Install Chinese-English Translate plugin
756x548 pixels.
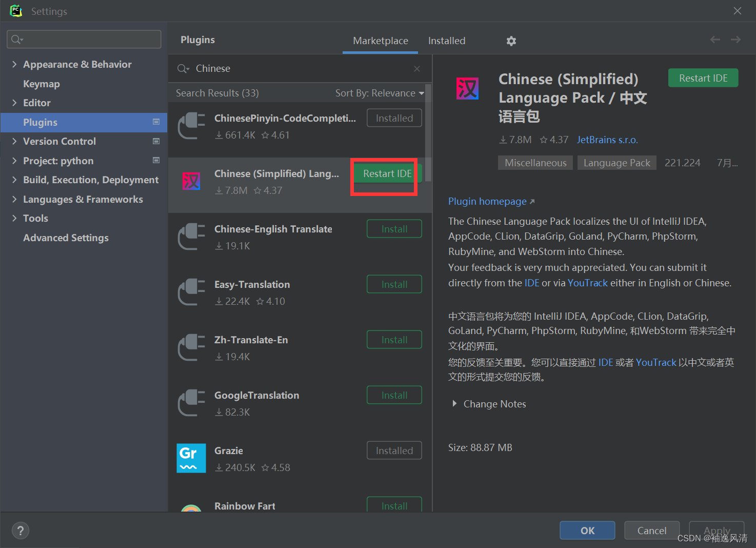pos(394,229)
